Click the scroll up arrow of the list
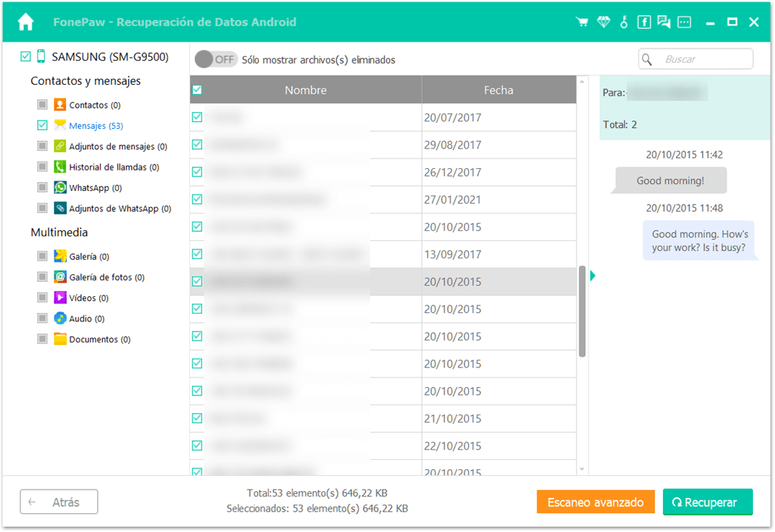This screenshot has height=532, width=775. pyautogui.click(x=582, y=81)
